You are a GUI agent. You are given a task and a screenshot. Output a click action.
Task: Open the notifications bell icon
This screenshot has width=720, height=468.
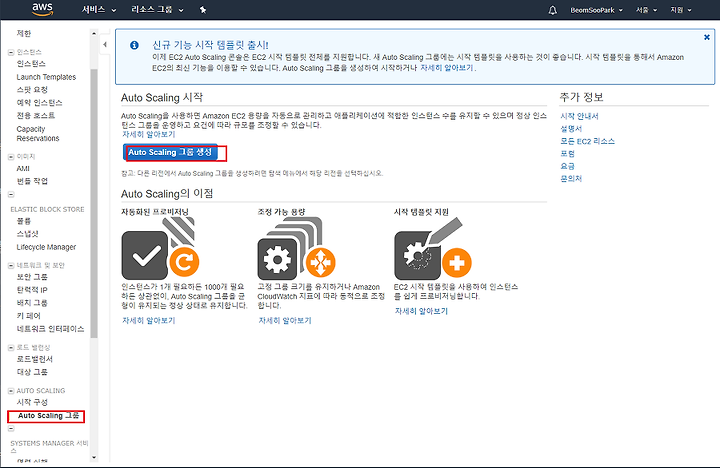(552, 10)
